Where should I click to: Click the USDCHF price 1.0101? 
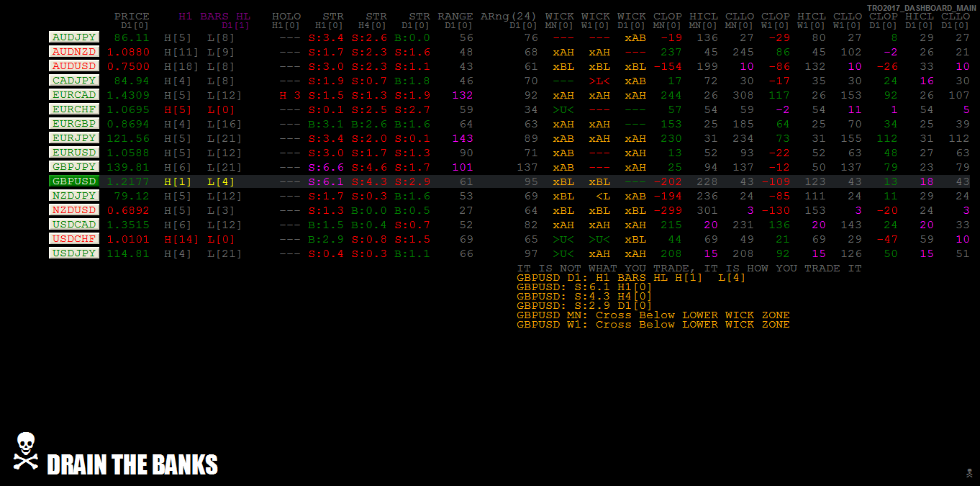pyautogui.click(x=128, y=239)
